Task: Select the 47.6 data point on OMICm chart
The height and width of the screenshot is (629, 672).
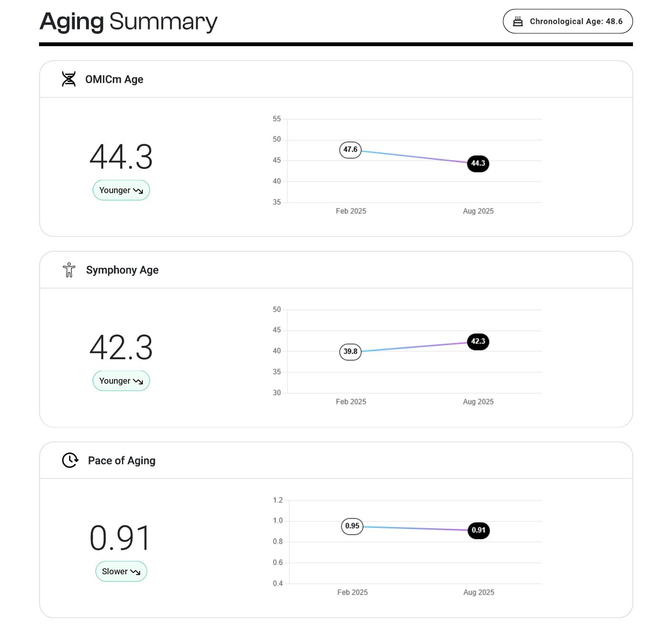Action: (x=350, y=150)
